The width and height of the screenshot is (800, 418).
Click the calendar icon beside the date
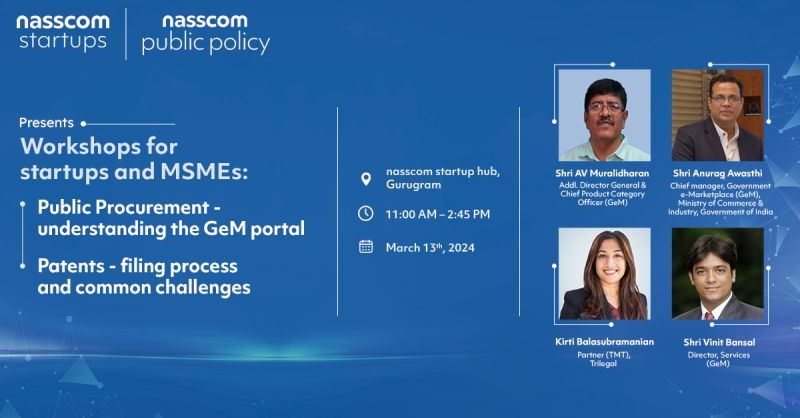[x=366, y=247]
